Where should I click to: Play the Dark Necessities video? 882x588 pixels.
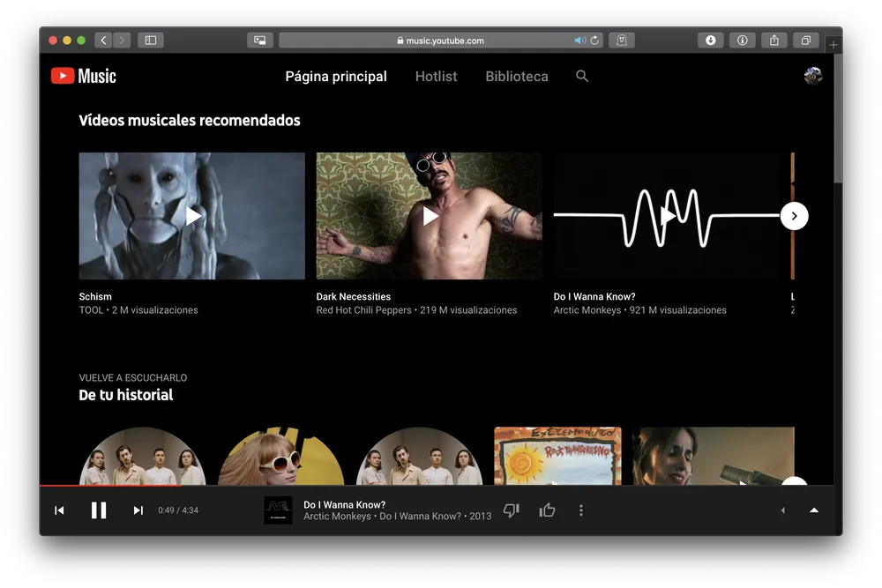click(430, 216)
